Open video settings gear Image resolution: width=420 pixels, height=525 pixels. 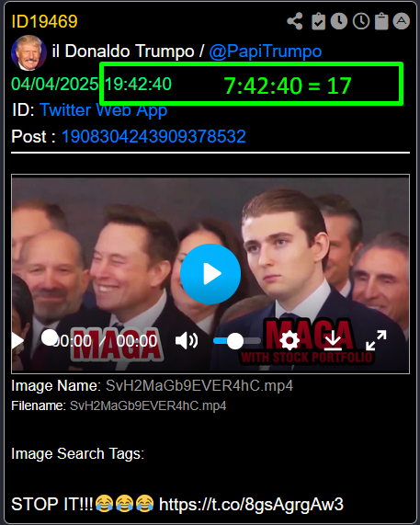coord(289,340)
